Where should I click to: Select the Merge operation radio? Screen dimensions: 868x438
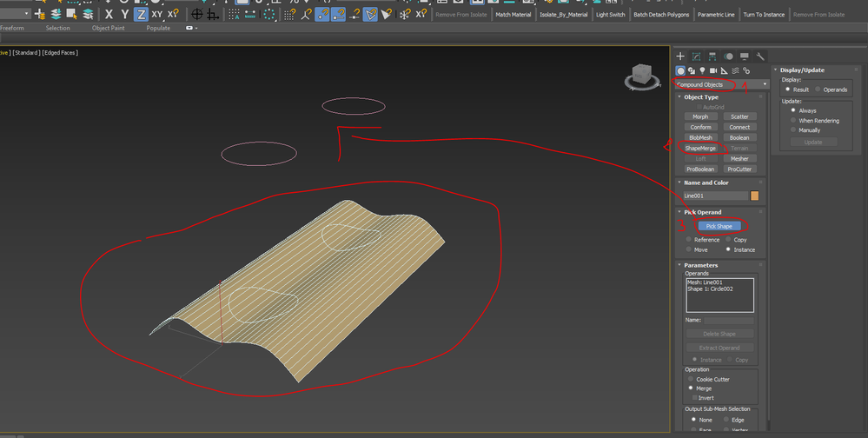tap(691, 388)
